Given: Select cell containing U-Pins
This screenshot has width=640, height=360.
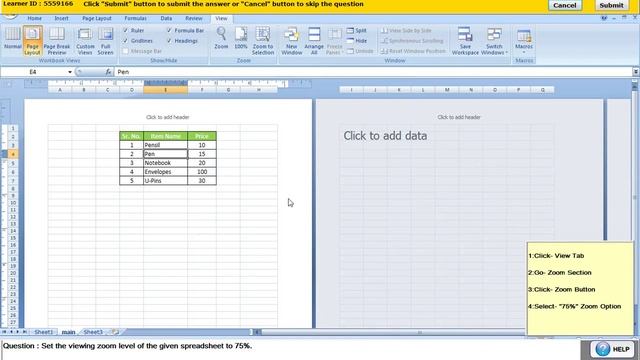Looking at the screenshot, I should [x=165, y=181].
